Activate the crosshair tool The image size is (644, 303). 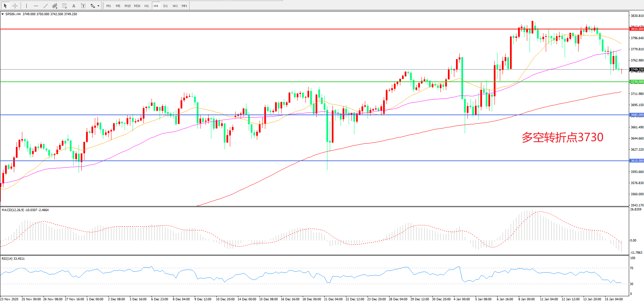pyautogui.click(x=15, y=6)
